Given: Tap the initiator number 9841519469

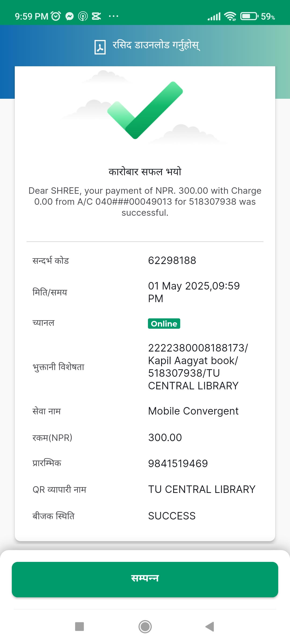Looking at the screenshot, I should coord(178,464).
